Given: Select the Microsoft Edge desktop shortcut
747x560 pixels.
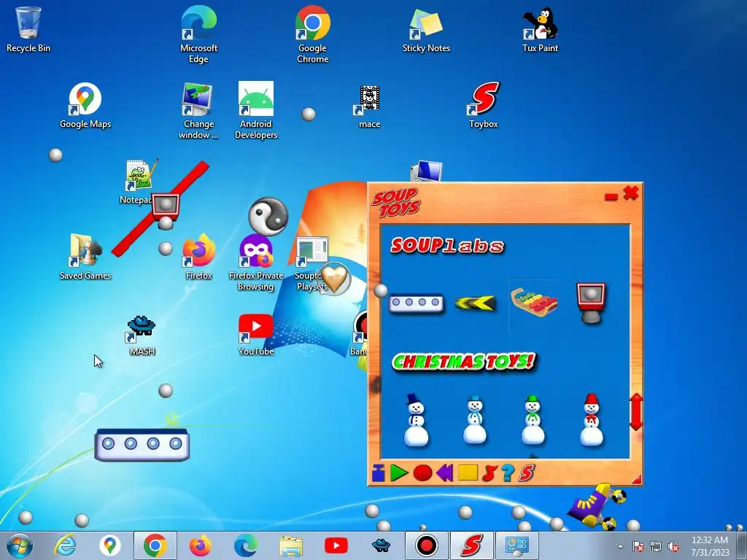Looking at the screenshot, I should click(198, 35).
